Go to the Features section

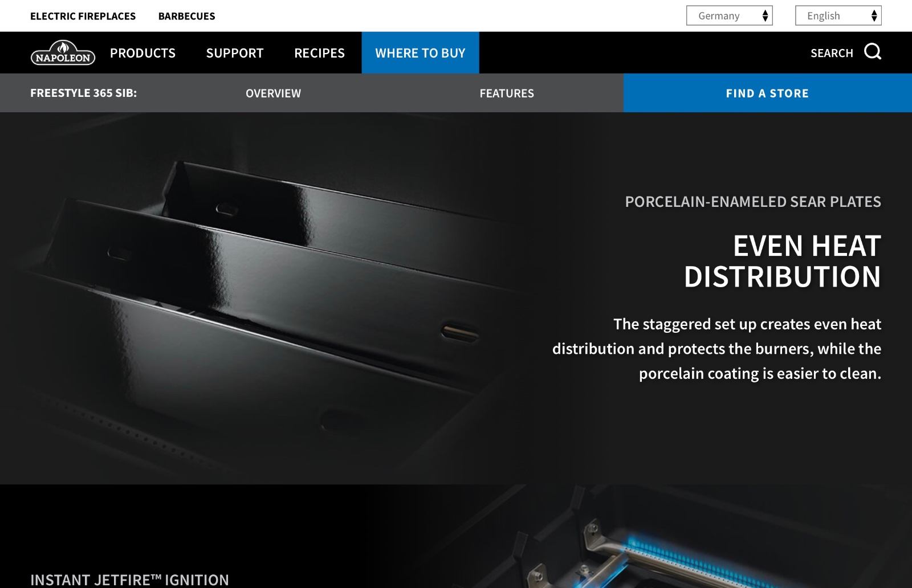coord(507,93)
